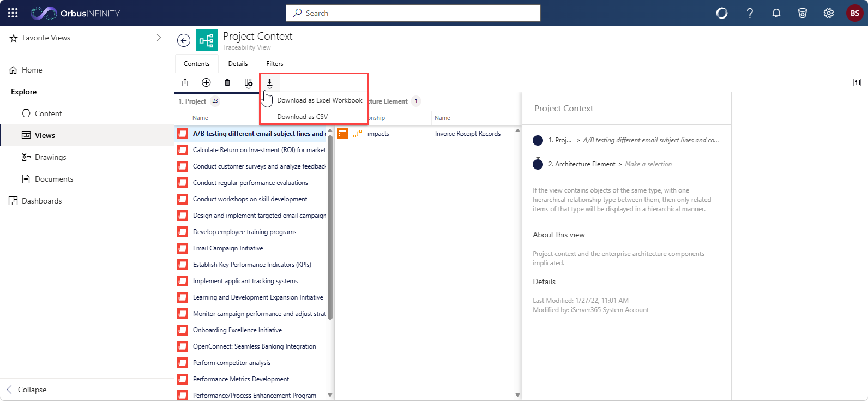
Task: Select Performance/Process Enhancement Program row
Action: (x=251, y=395)
